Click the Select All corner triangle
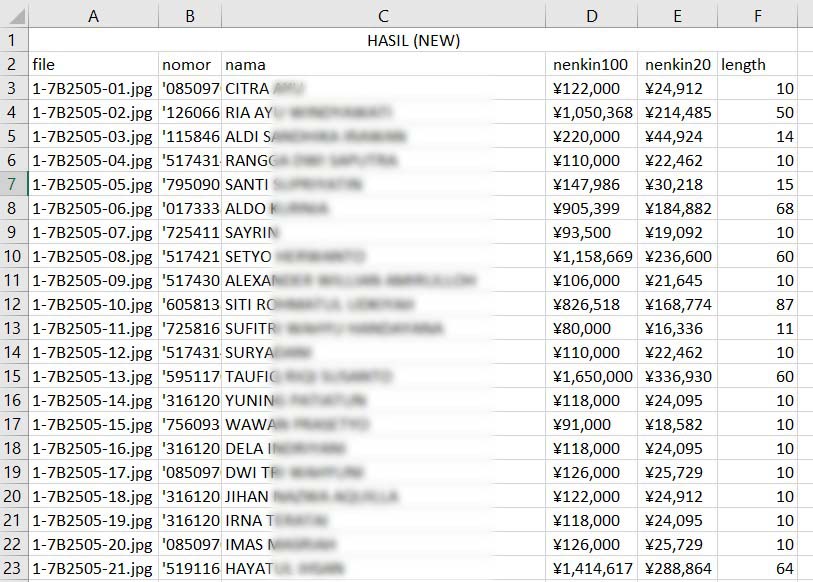This screenshot has width=813, height=582. click(x=15, y=15)
